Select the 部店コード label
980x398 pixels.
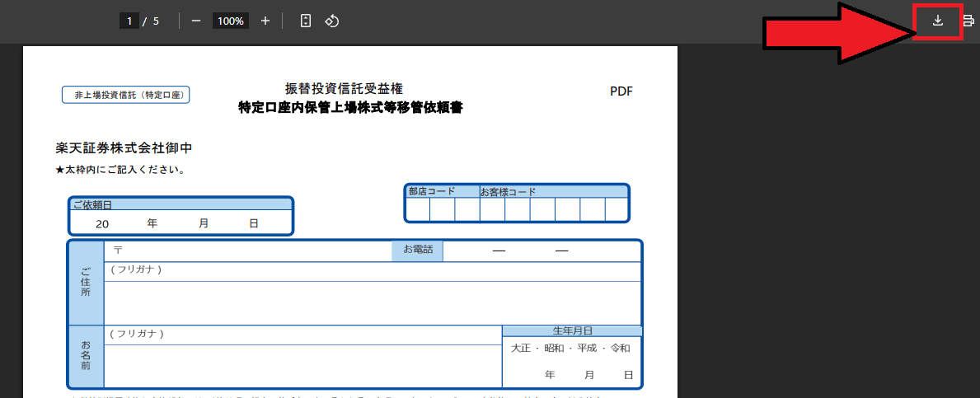(x=431, y=192)
